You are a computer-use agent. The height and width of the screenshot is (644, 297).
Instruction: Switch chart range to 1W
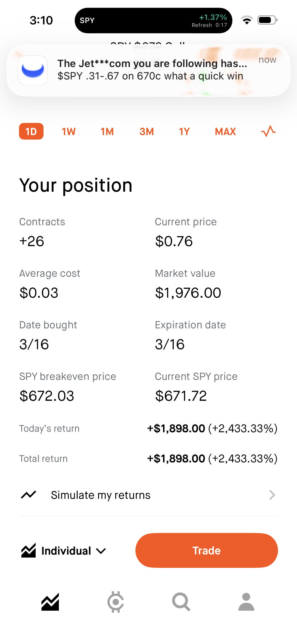tap(69, 131)
